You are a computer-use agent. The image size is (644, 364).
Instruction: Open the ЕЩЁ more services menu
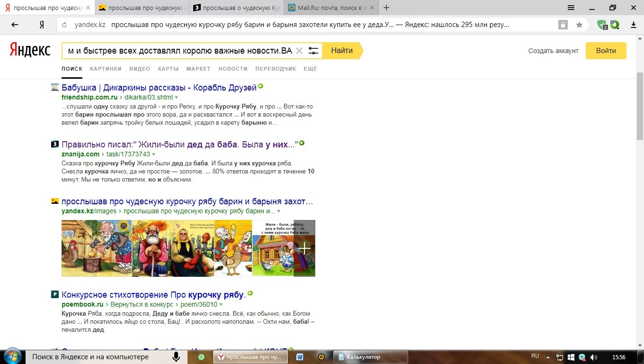tap(310, 69)
